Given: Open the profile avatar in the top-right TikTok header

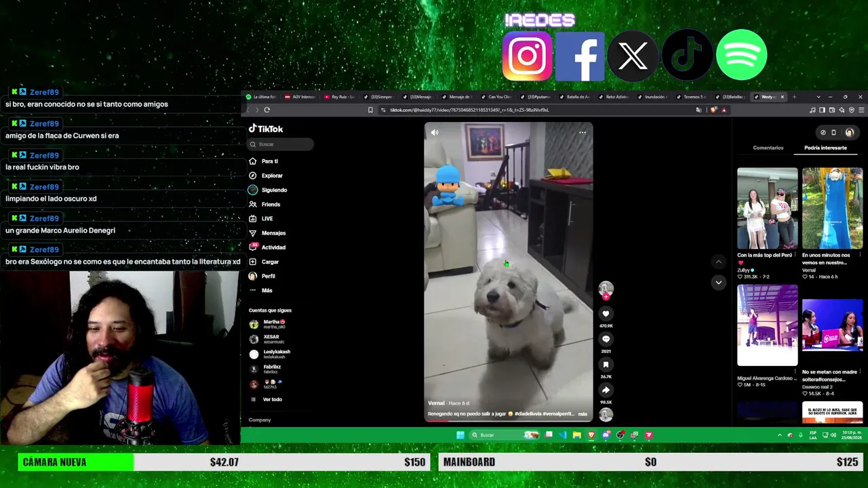Looking at the screenshot, I should coord(850,133).
